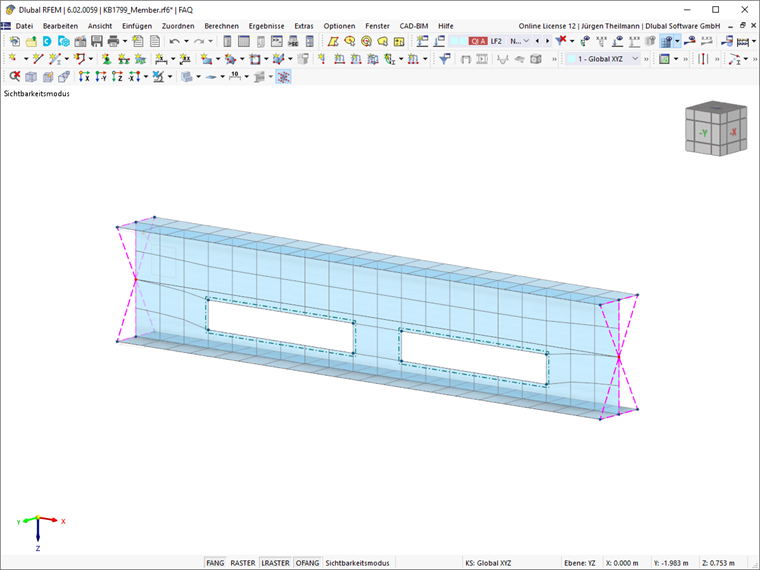Click the filter funnel icon
This screenshot has width=760, height=570.
(444, 59)
